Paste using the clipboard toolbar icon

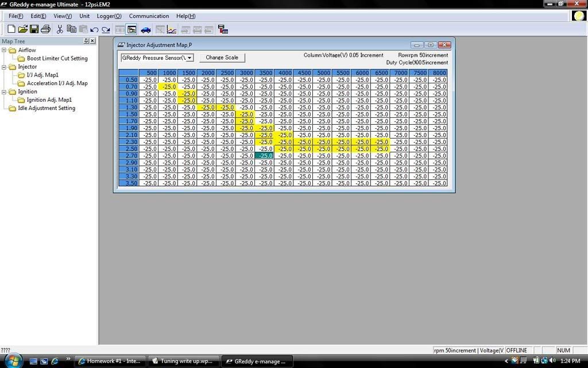(x=83, y=29)
